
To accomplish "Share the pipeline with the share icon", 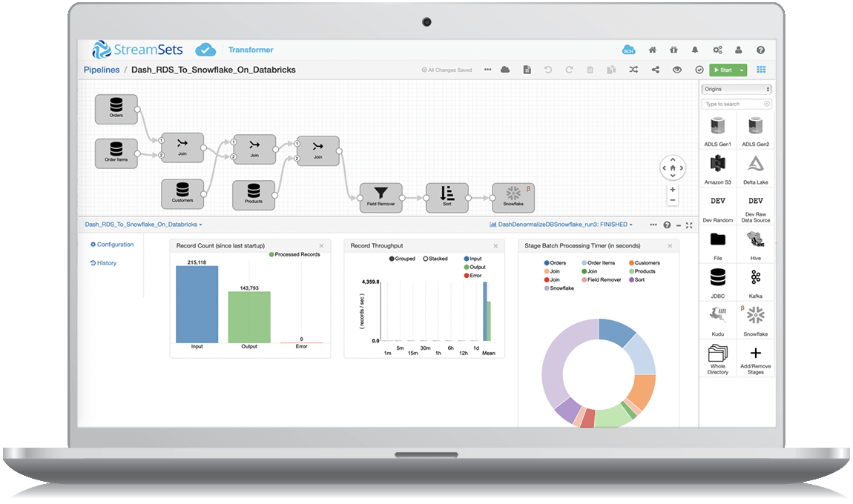I will point(656,70).
